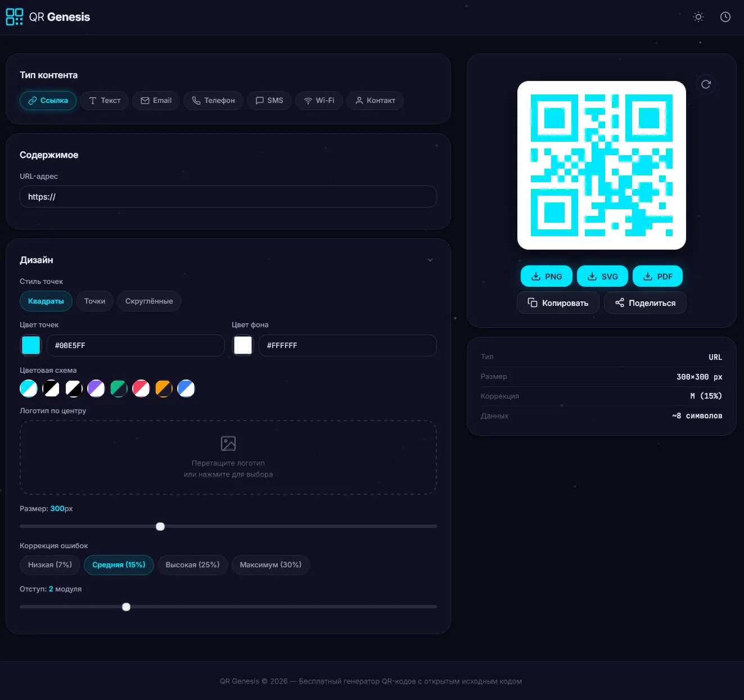Focus the URL-адрес input field

pyautogui.click(x=228, y=197)
